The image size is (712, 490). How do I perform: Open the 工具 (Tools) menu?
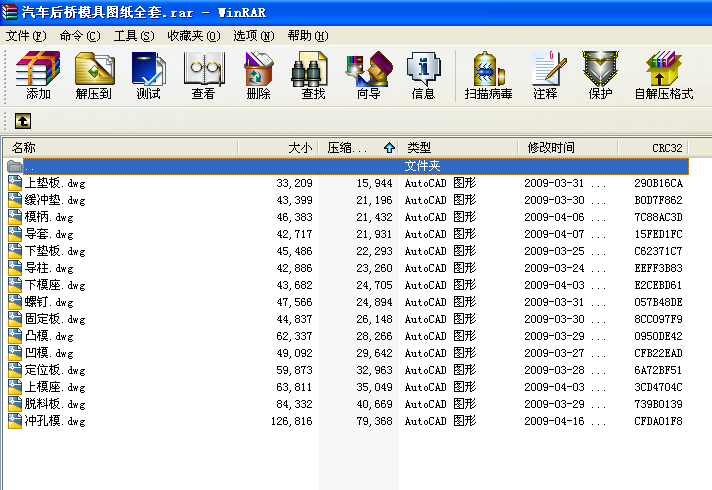point(133,35)
